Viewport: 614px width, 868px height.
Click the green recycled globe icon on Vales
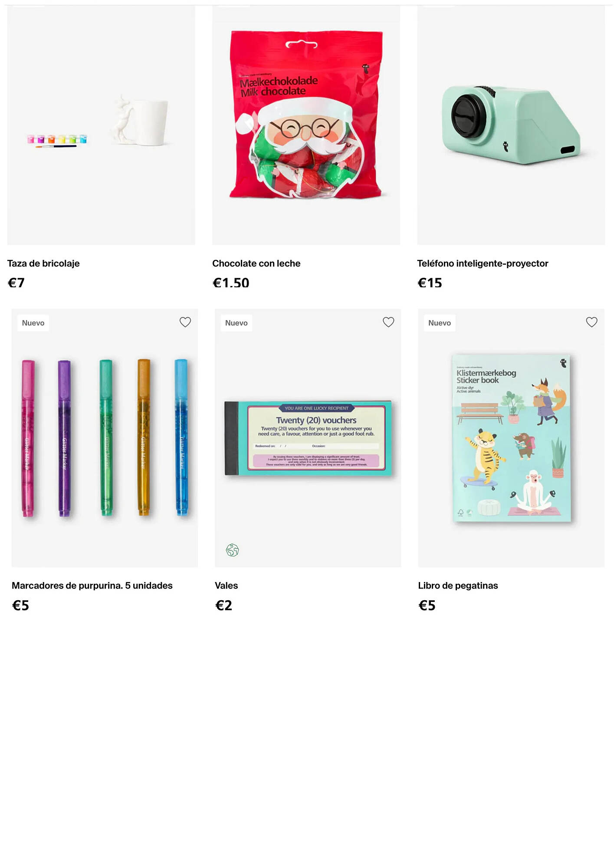tap(232, 550)
